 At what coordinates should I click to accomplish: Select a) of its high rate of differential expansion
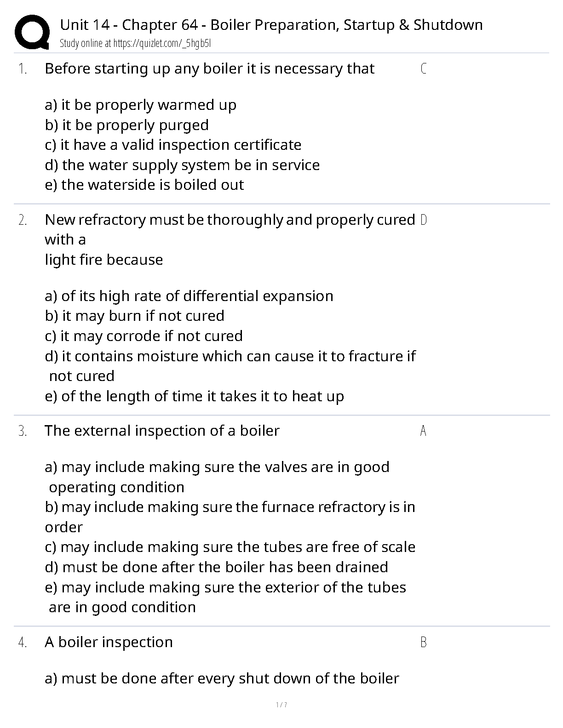click(189, 296)
